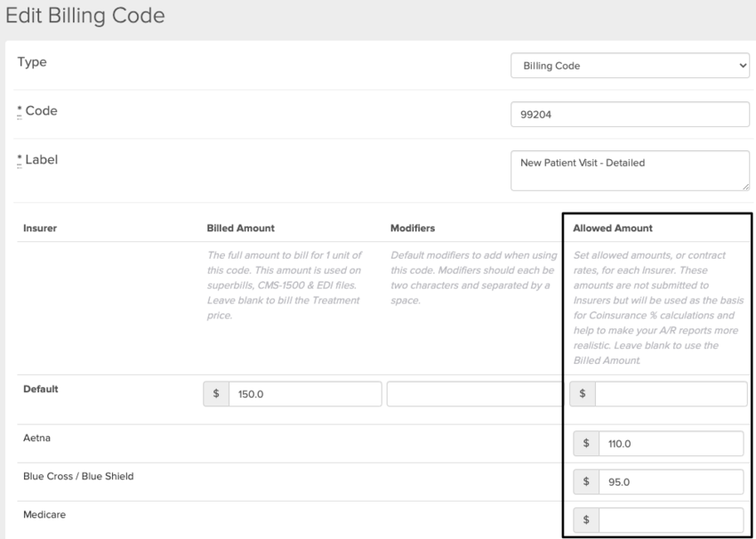The width and height of the screenshot is (756, 539).
Task: Click the Code field containing 99204
Action: 630,115
